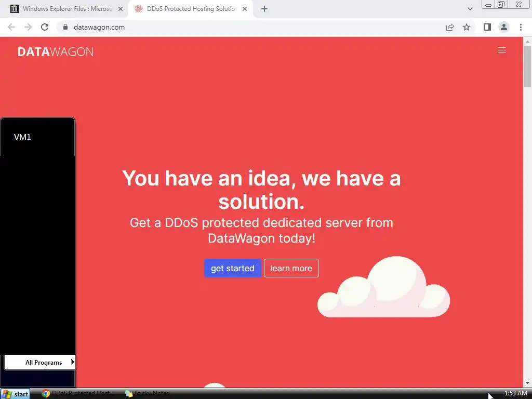Expand All Programs in start menu
The width and height of the screenshot is (532, 399).
point(39,362)
